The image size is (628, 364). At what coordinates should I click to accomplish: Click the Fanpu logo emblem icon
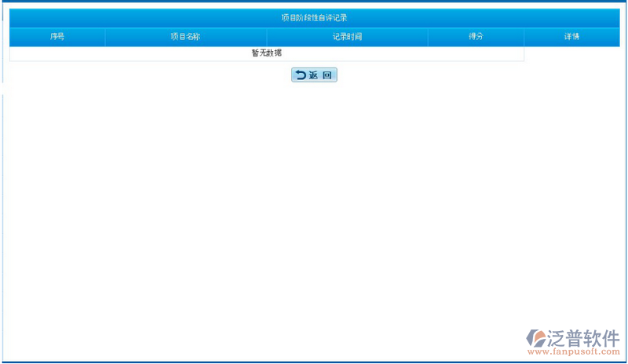pyautogui.click(x=539, y=338)
